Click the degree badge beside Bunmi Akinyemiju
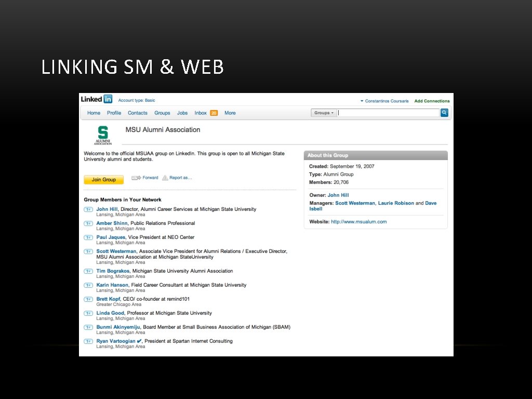The width and height of the screenshot is (532, 399). pos(88,327)
